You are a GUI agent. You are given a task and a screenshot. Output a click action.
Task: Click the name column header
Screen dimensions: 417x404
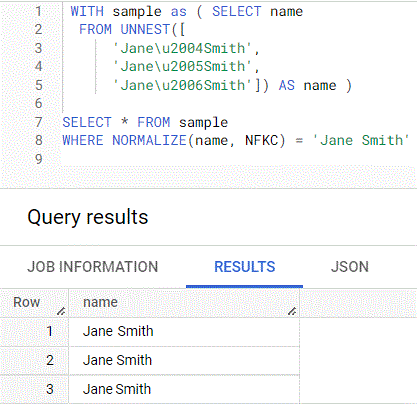(184, 303)
